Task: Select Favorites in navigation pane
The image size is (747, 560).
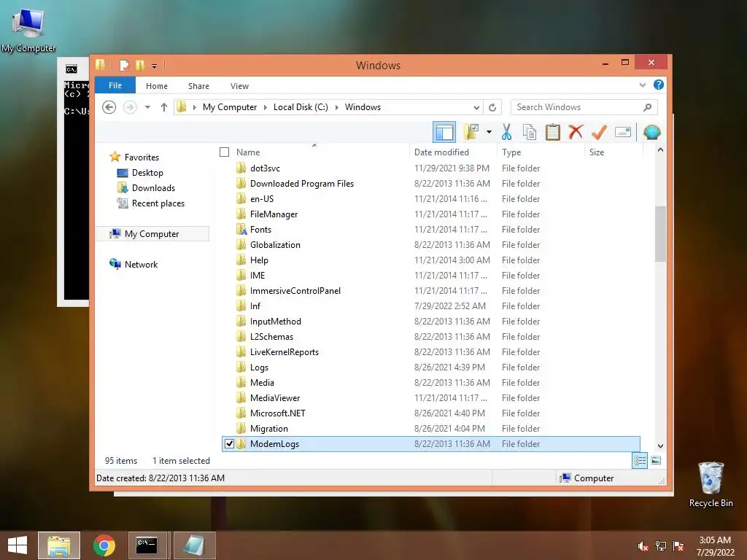Action: (142, 157)
